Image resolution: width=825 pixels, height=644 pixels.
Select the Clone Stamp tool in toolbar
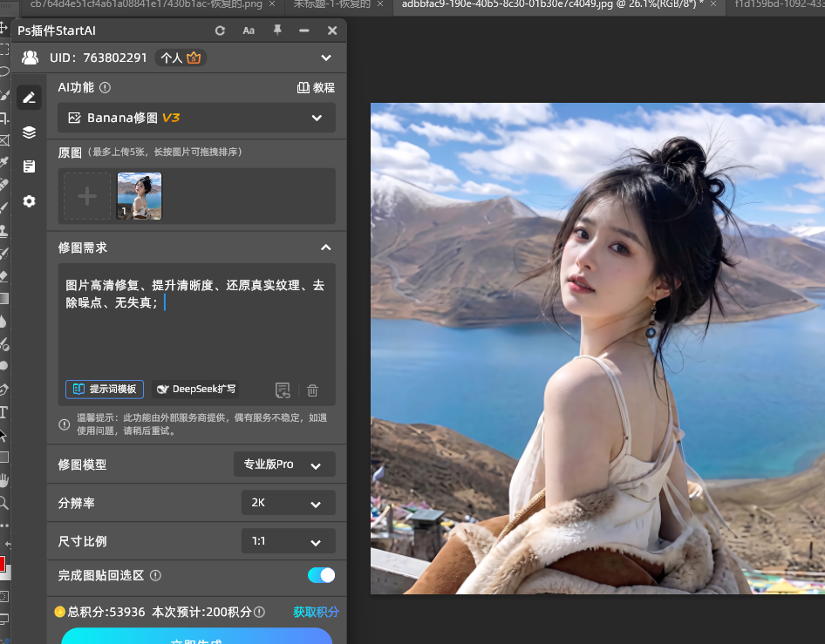pyautogui.click(x=3, y=230)
